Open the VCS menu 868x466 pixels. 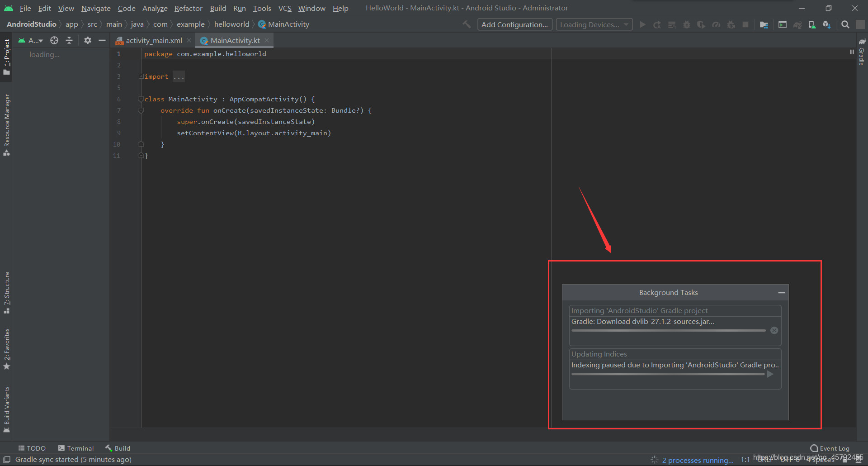[285, 8]
